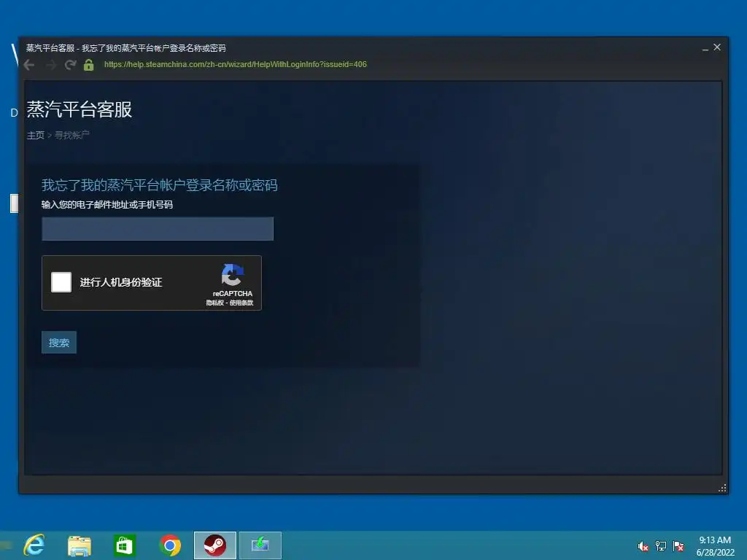Click the Steam taskbar icon

click(x=215, y=545)
